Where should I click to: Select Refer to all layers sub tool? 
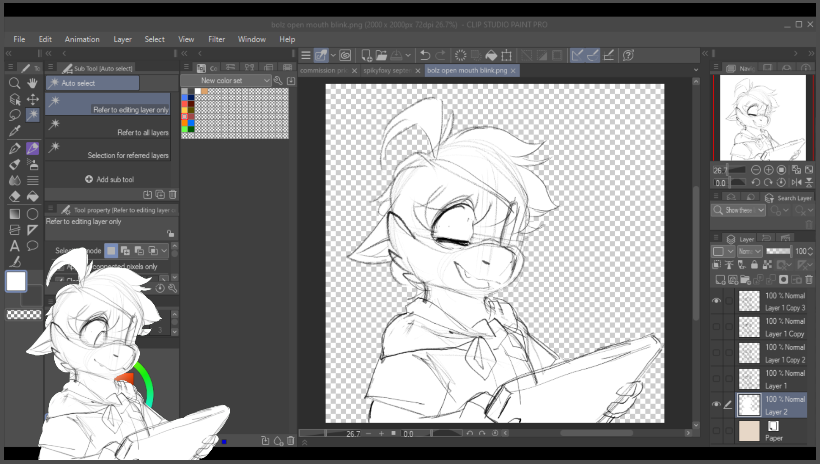pyautogui.click(x=108, y=127)
